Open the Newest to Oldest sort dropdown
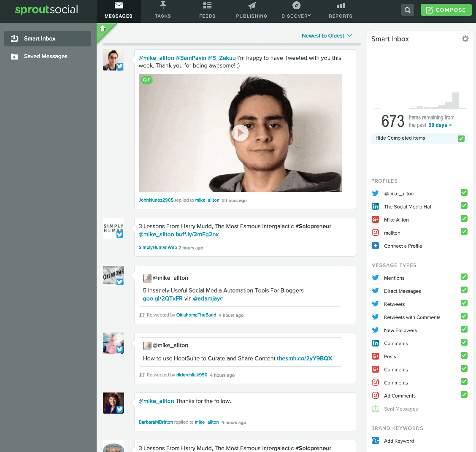476x452 pixels. click(327, 36)
